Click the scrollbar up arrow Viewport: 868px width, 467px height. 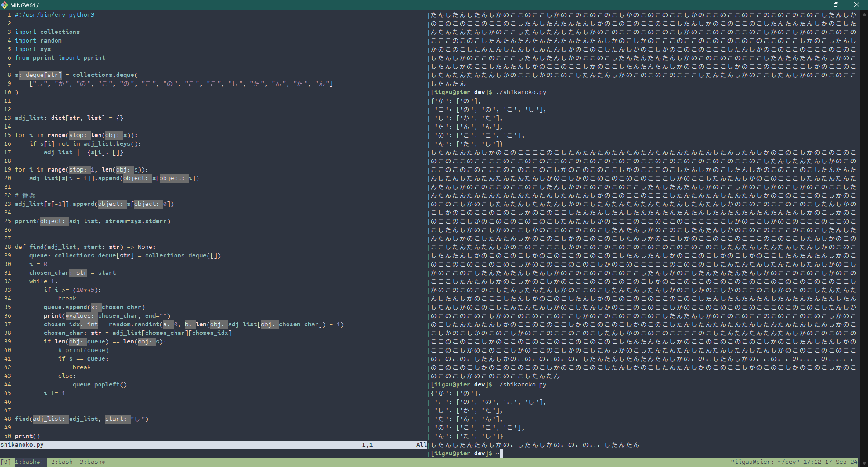[x=864, y=14]
